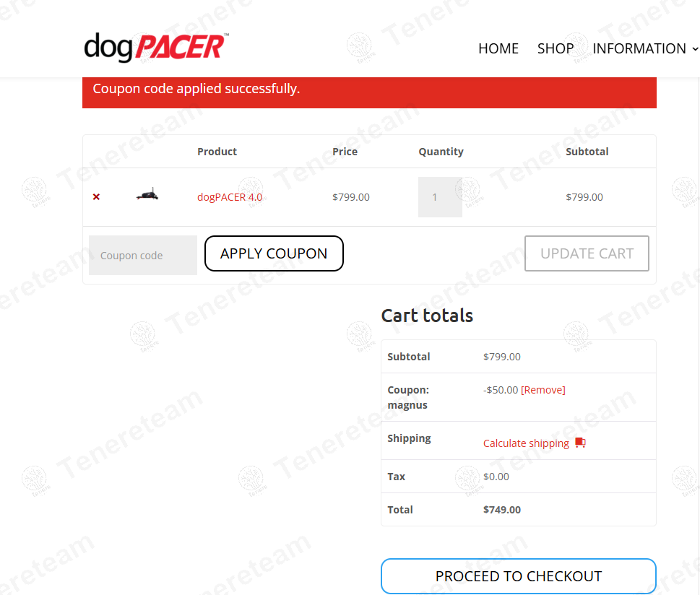Click PROCEED TO CHECKOUT button

pos(518,576)
